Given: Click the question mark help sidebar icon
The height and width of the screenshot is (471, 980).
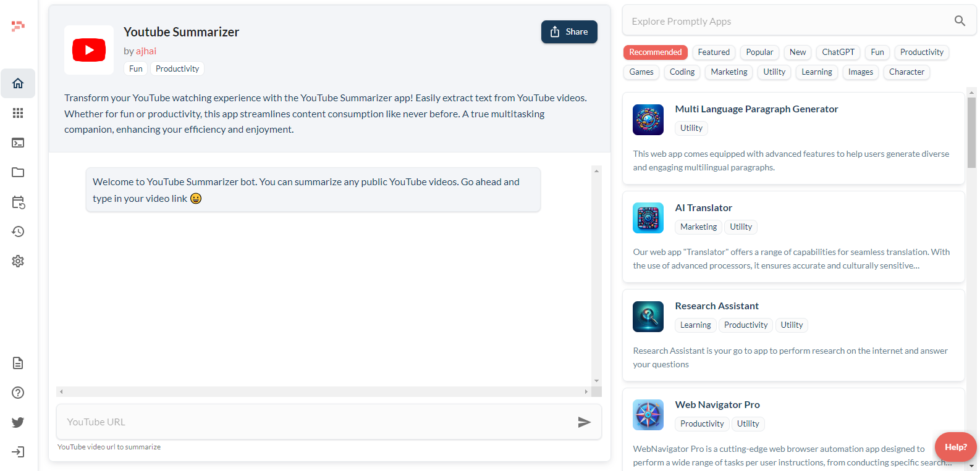Looking at the screenshot, I should tap(18, 393).
